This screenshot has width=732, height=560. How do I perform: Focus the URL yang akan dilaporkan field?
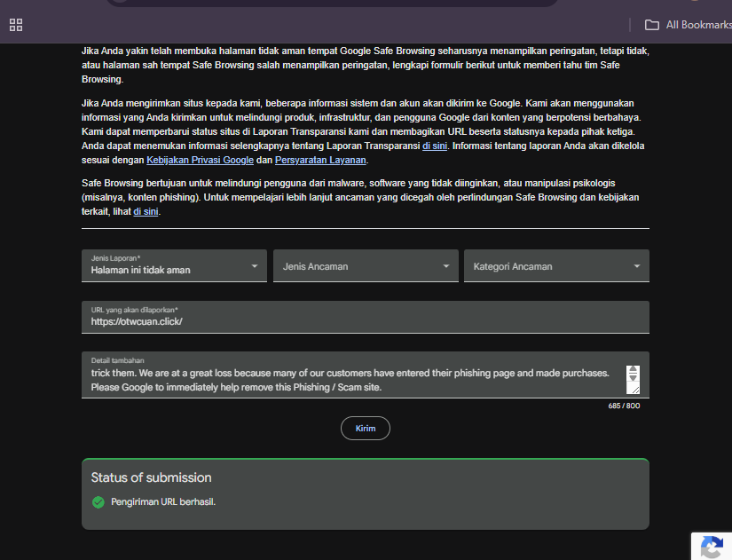(366, 317)
